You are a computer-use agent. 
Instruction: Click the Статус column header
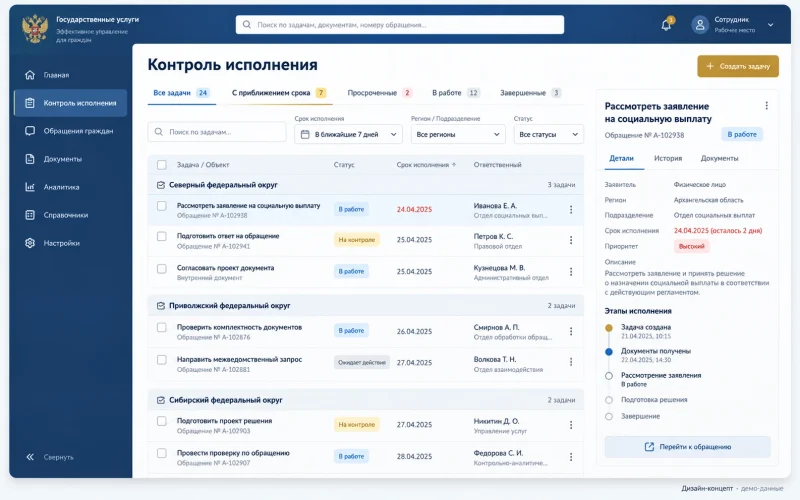pyautogui.click(x=344, y=165)
